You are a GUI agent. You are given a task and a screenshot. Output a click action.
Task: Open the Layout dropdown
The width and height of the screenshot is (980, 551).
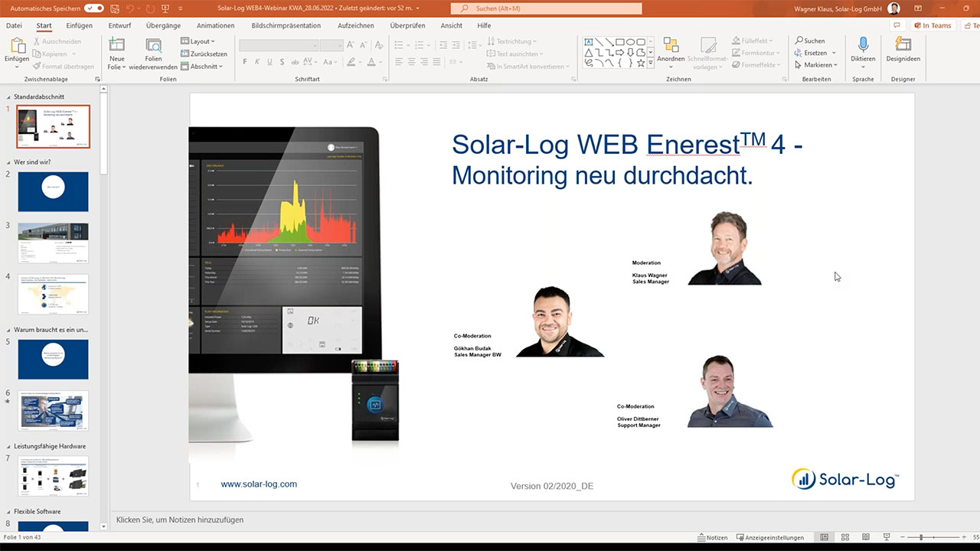coord(198,41)
